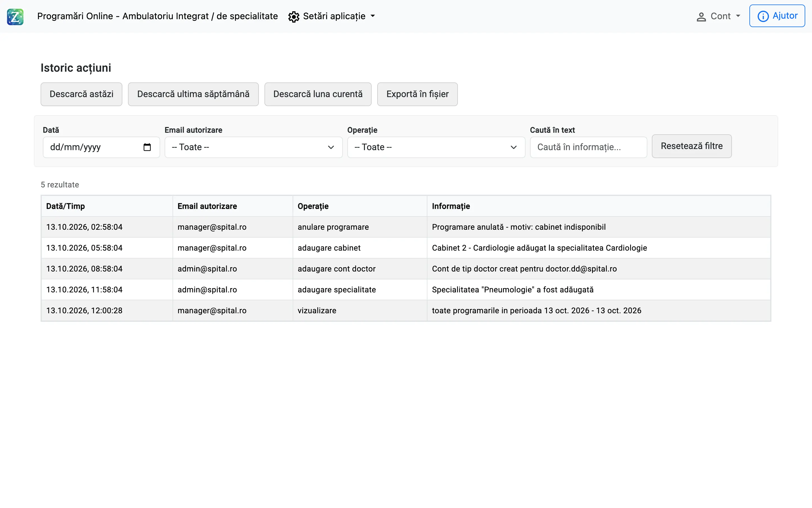Click Exportă în fișier button
812x508 pixels.
[417, 94]
